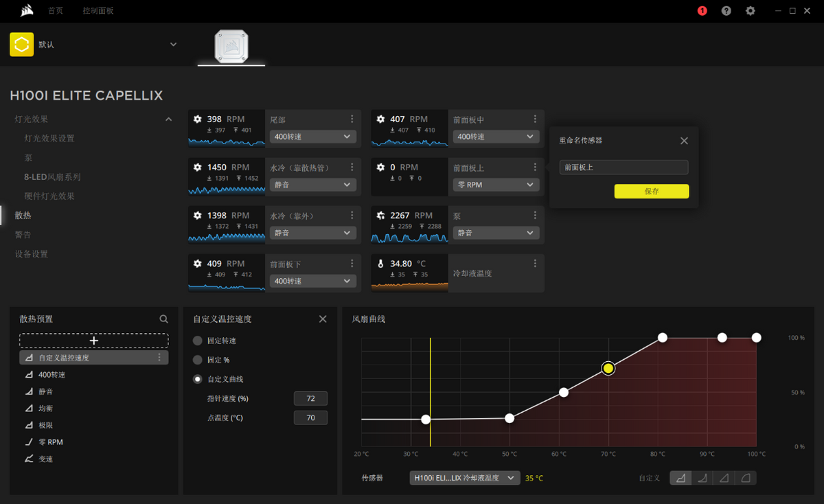This screenshot has height=504, width=824.
Task: Open options menu for 水冷（靠外）fan
Action: click(352, 216)
